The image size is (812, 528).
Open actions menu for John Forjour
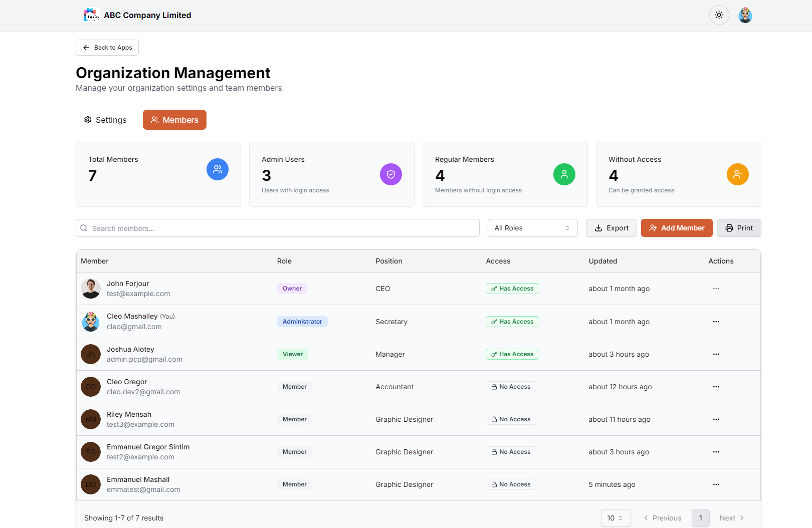[x=716, y=289]
